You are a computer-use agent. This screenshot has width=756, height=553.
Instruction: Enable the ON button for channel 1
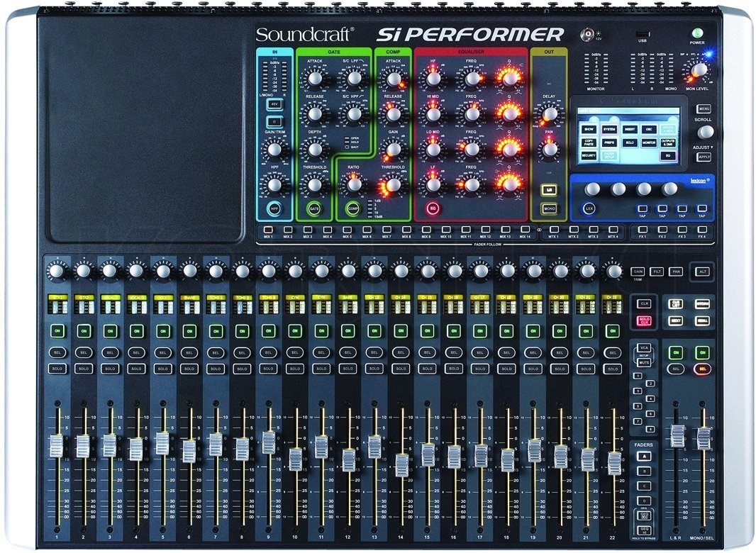[57, 331]
